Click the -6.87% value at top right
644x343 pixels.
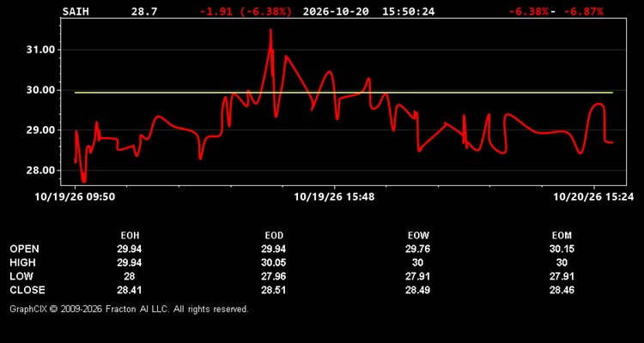pos(584,11)
